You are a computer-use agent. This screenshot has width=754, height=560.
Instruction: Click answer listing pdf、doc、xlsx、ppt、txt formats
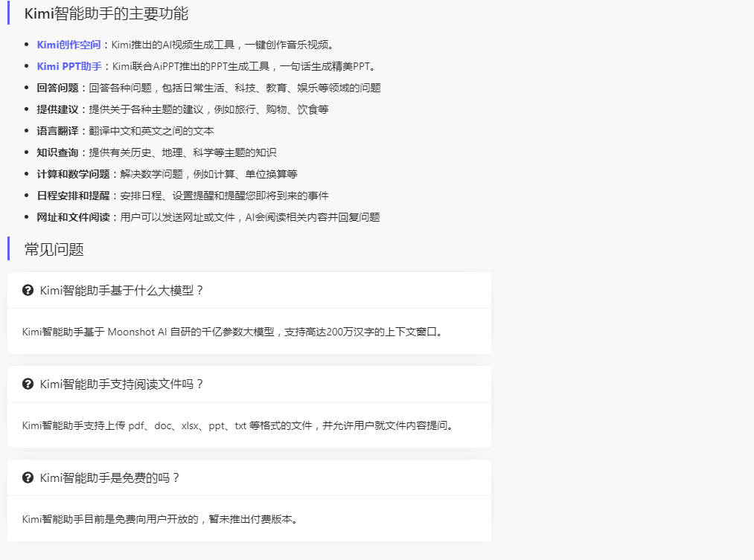[237, 425]
